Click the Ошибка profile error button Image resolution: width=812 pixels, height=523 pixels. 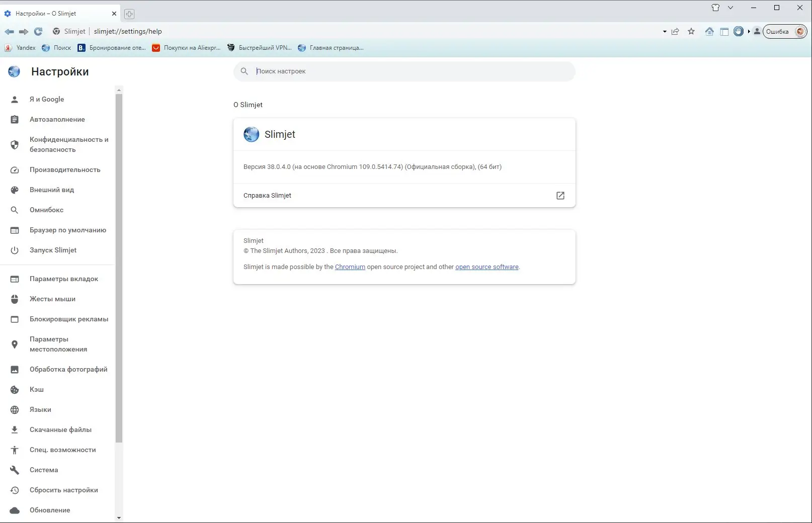[x=785, y=32]
